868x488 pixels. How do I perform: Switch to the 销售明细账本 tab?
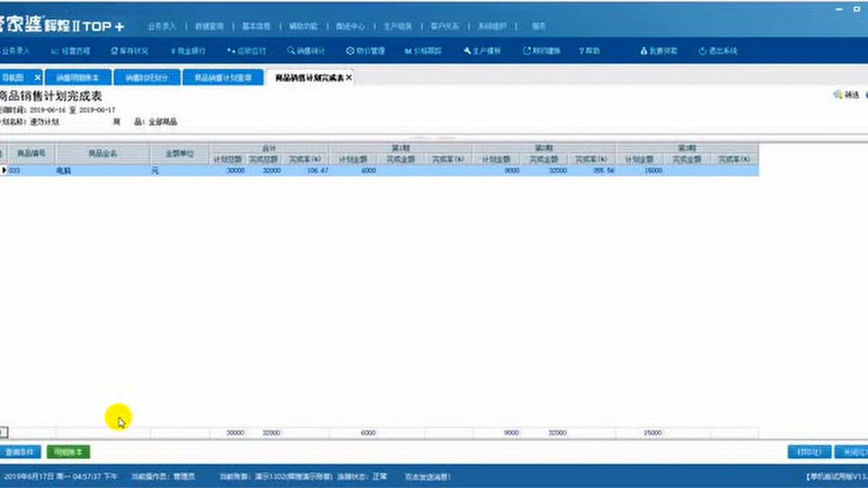coord(77,78)
